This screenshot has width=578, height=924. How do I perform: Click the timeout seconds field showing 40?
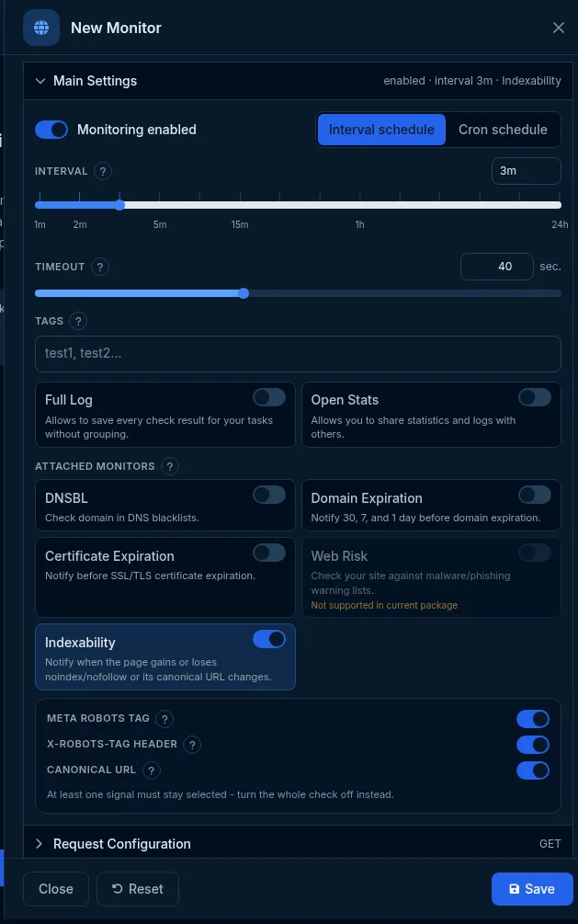pyautogui.click(x=497, y=267)
